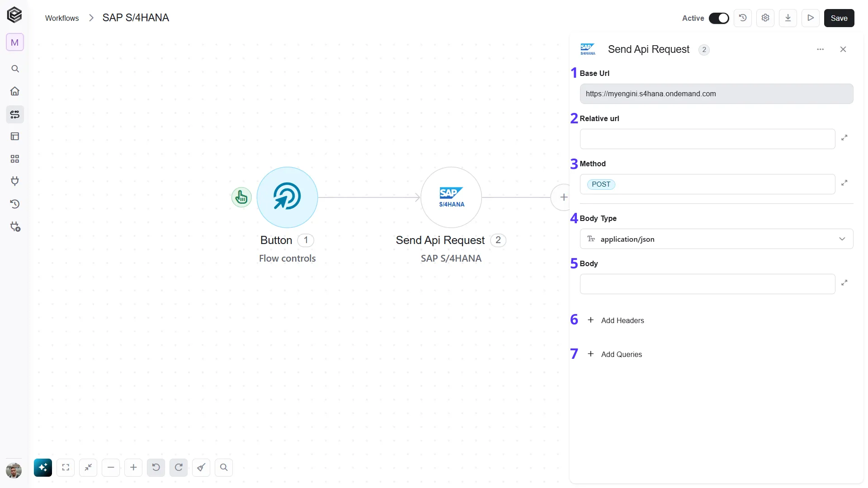The image size is (868, 488).
Task: Open the layout panel icon in sidebar
Action: coord(15,136)
